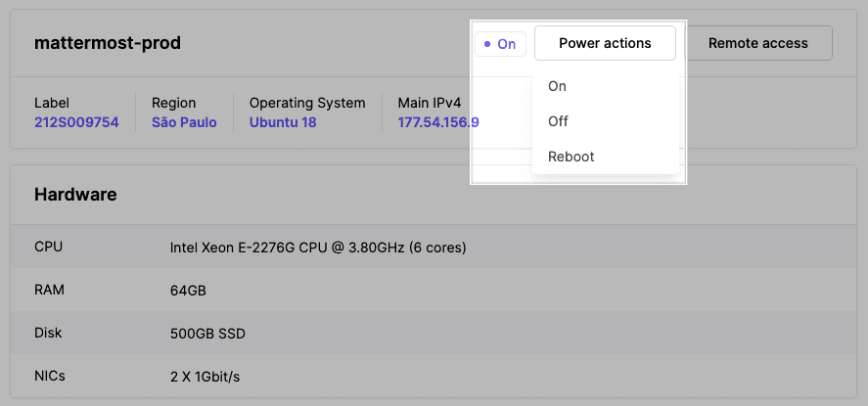Click the Remote access button
Screen dimensions: 868x406
[757, 43]
